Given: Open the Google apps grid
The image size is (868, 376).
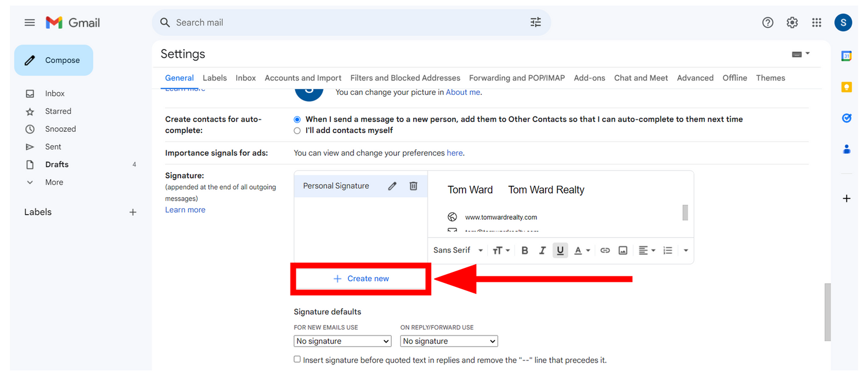Looking at the screenshot, I should tap(816, 23).
